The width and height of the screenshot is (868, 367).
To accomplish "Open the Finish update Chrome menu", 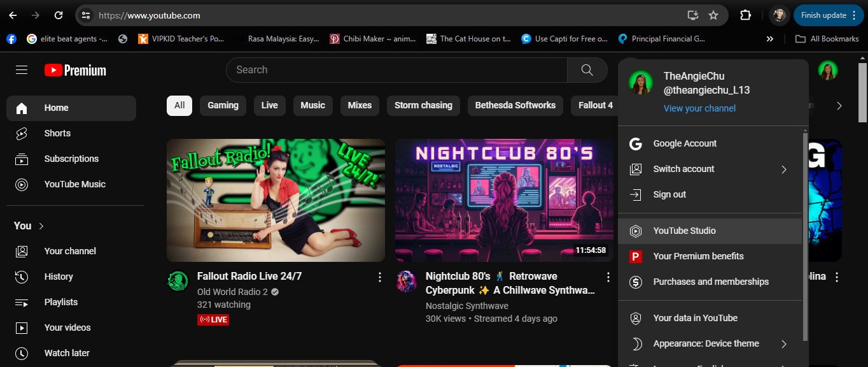I will pyautogui.click(x=828, y=15).
